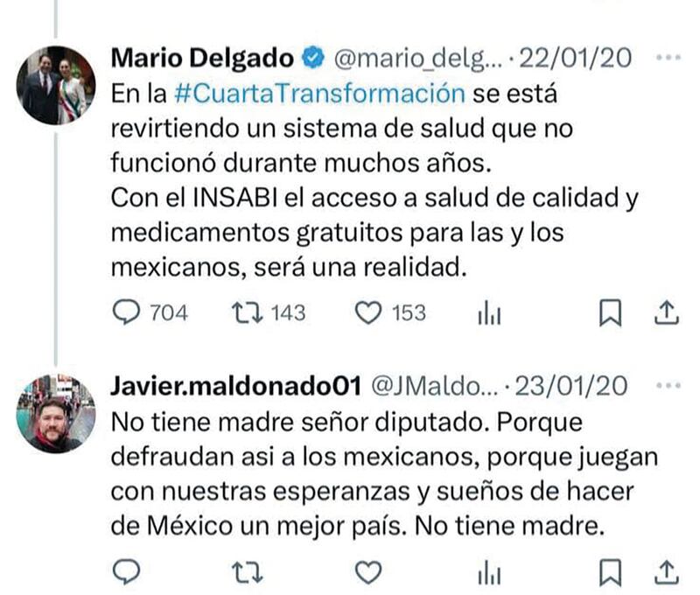Bookmark Javier.maldonado01's reply

click(x=610, y=572)
